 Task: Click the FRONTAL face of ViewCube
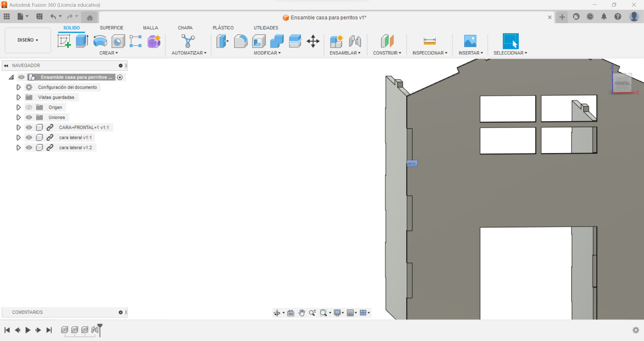pos(622,83)
